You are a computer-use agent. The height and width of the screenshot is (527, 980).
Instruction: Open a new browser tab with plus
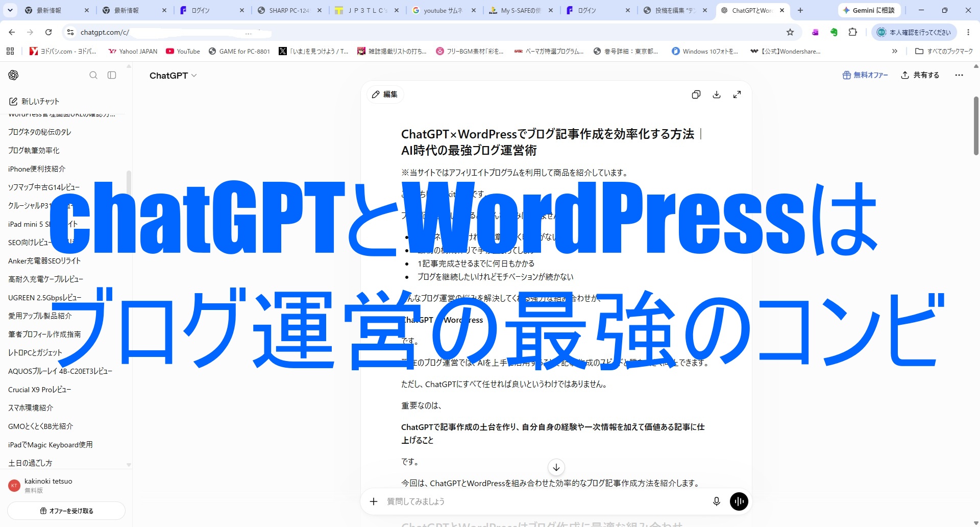[x=800, y=10]
